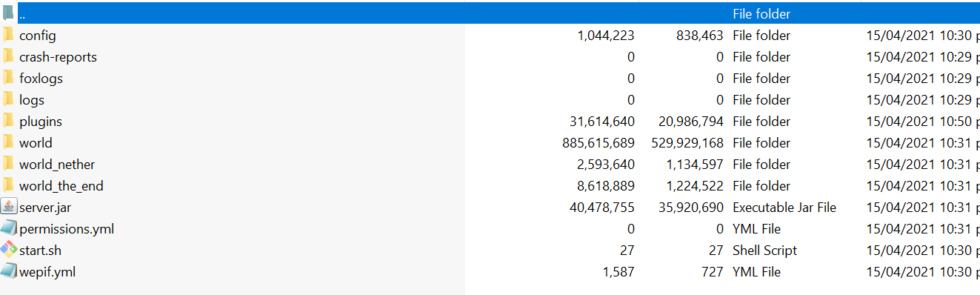Select the foxlogs folder icon
Image resolution: width=980 pixels, height=295 pixels.
8,78
